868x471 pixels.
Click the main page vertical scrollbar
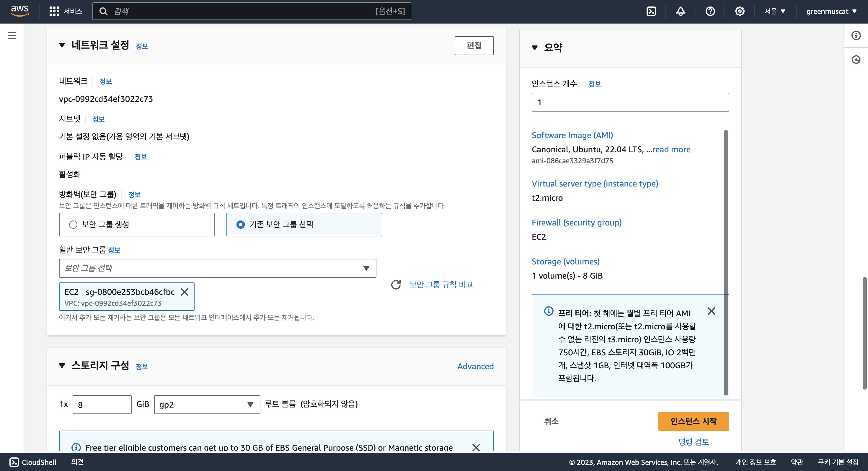pyautogui.click(x=865, y=333)
